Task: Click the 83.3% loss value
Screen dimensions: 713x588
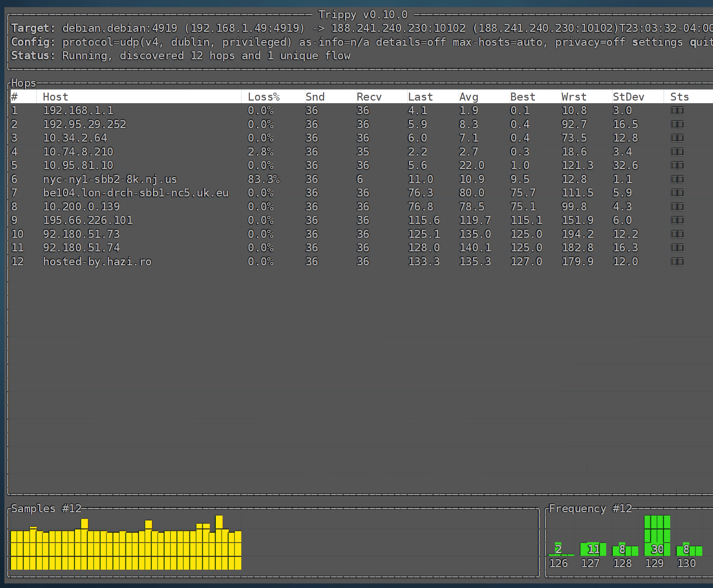Action: (263, 179)
